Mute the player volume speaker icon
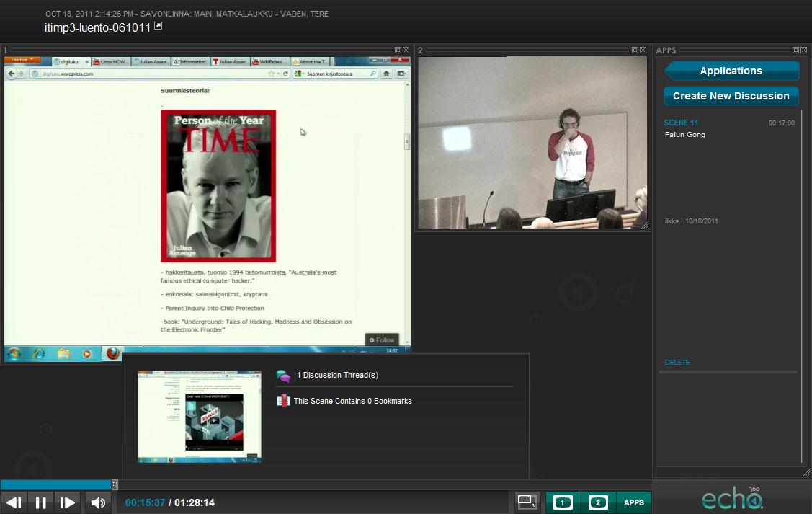 point(98,502)
